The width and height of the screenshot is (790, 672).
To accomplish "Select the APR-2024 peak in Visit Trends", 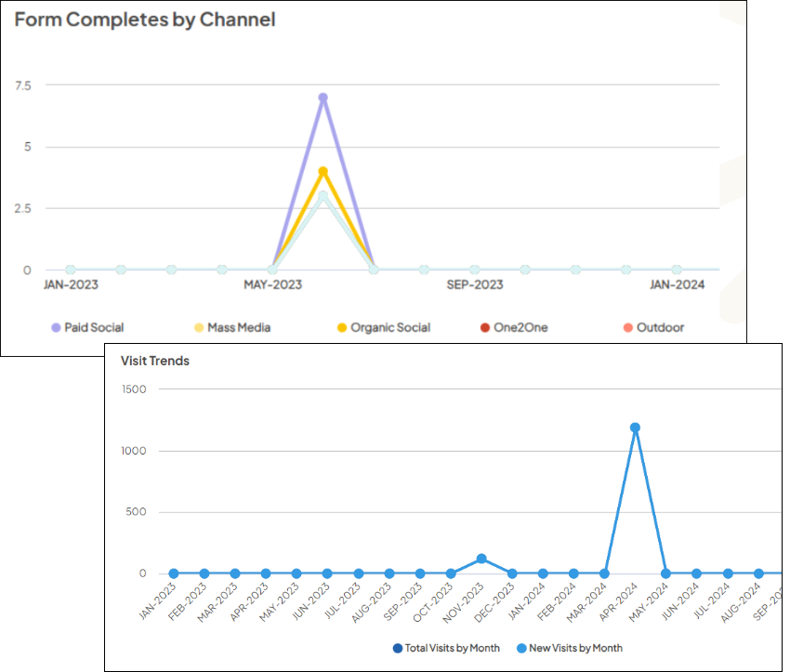I will pyautogui.click(x=636, y=428).
